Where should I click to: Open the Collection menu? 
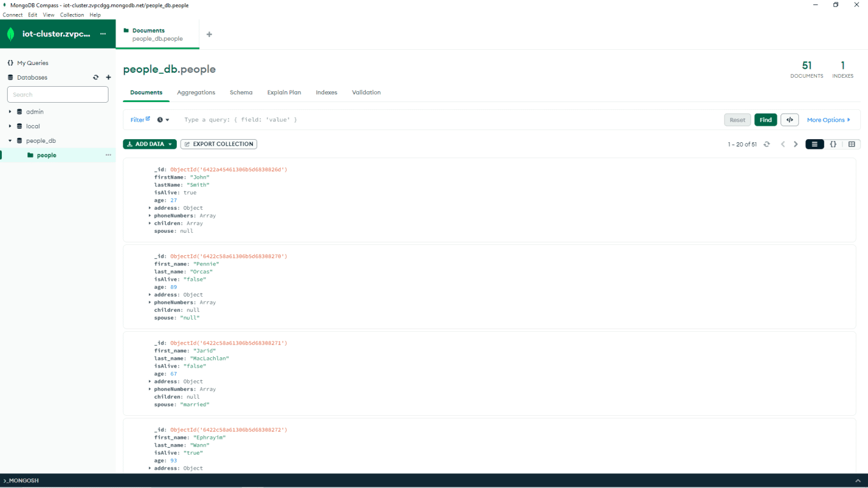pyautogui.click(x=71, y=15)
